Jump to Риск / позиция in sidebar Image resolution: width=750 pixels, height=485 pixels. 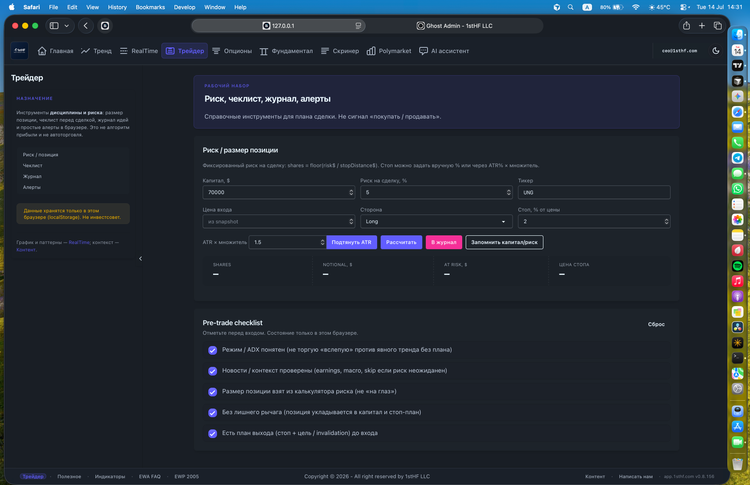(x=40, y=154)
